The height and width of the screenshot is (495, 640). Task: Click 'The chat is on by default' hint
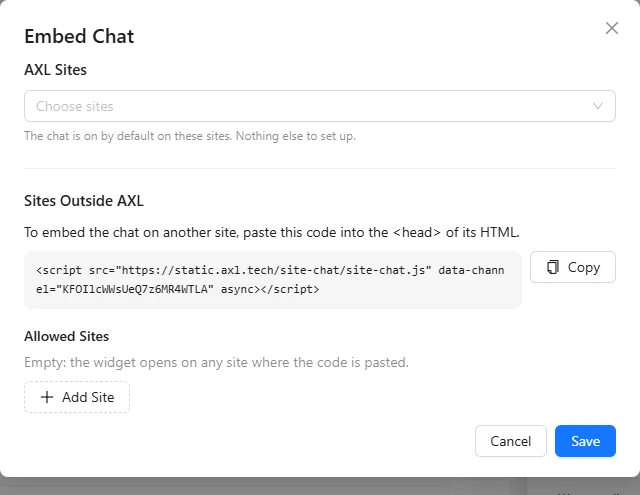(190, 136)
